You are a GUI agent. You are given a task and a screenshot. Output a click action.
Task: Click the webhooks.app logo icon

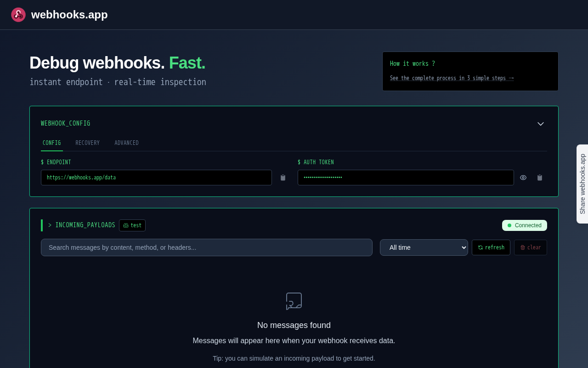(x=18, y=15)
